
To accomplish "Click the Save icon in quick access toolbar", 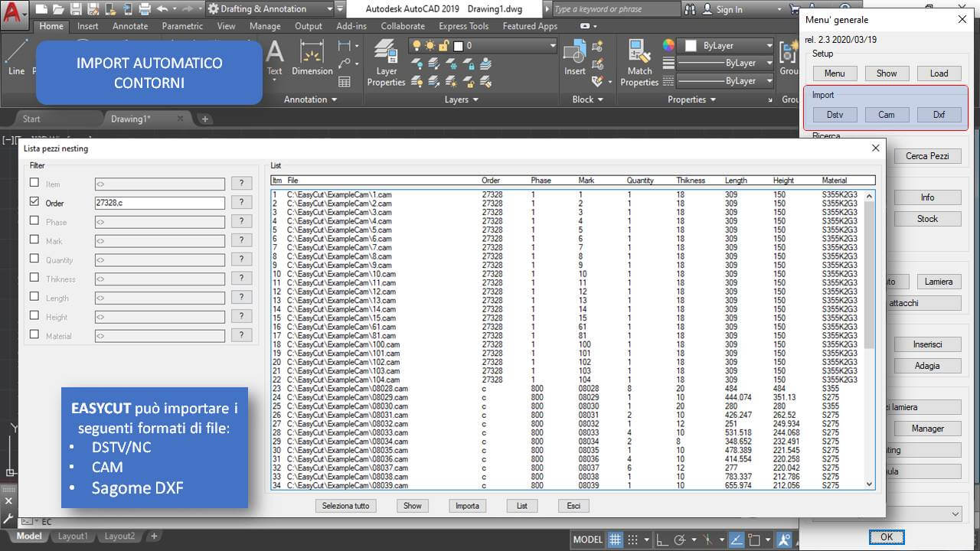I will pos(76,9).
